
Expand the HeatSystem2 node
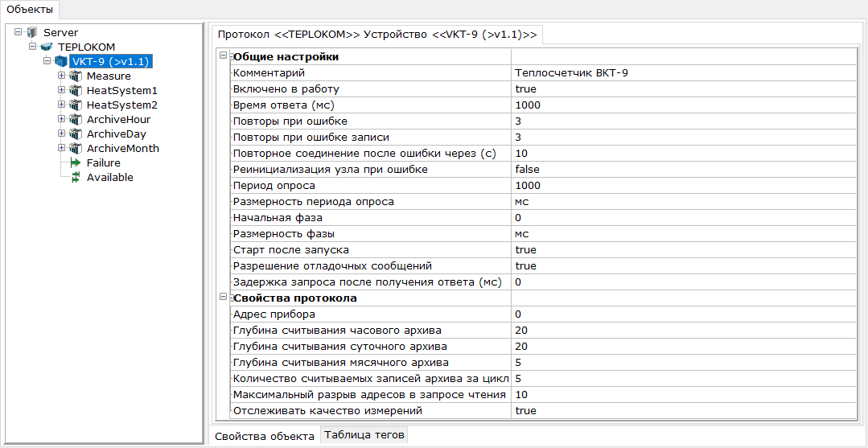click(x=61, y=105)
